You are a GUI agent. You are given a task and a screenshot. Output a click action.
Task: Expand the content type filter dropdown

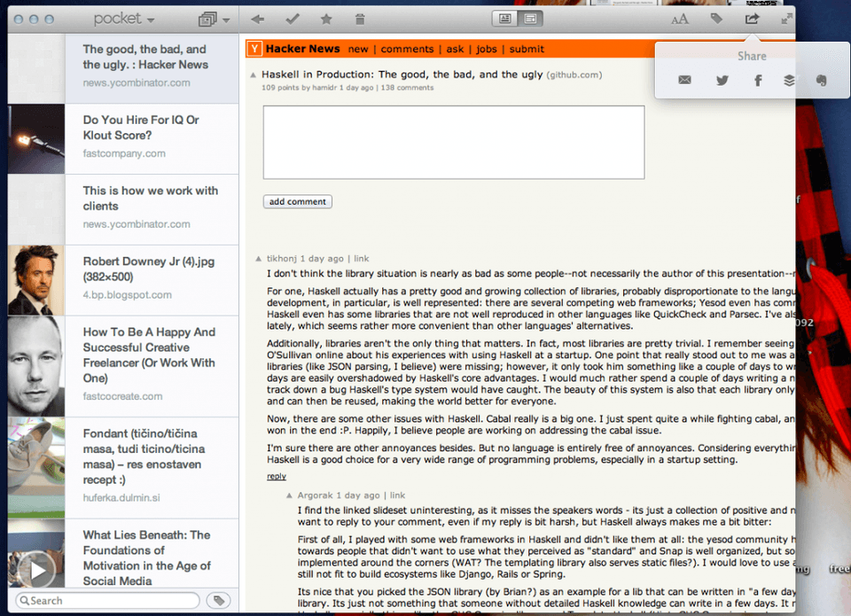pos(214,19)
